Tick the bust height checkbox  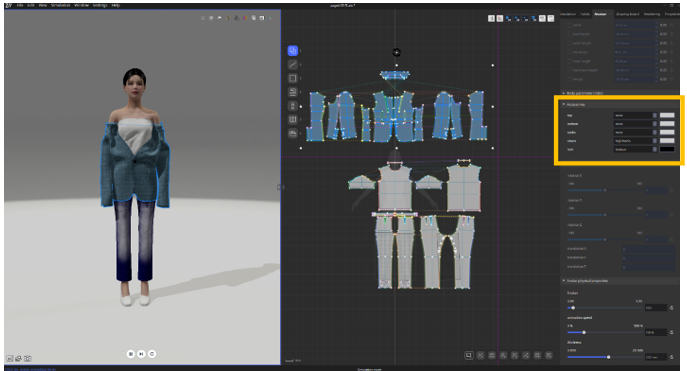570,34
